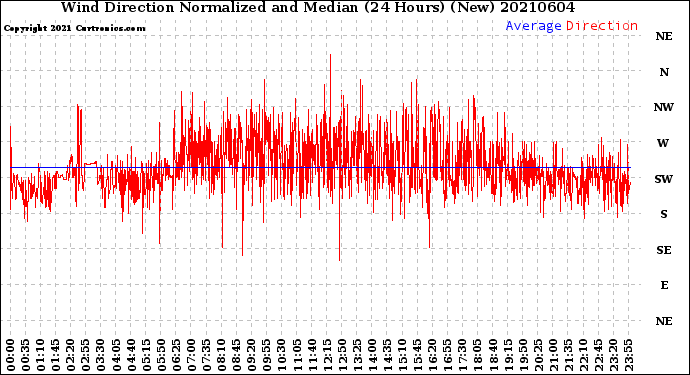Click the 11:40 time label
Image resolution: width=690 pixels, height=375 pixels.
pos(312,355)
